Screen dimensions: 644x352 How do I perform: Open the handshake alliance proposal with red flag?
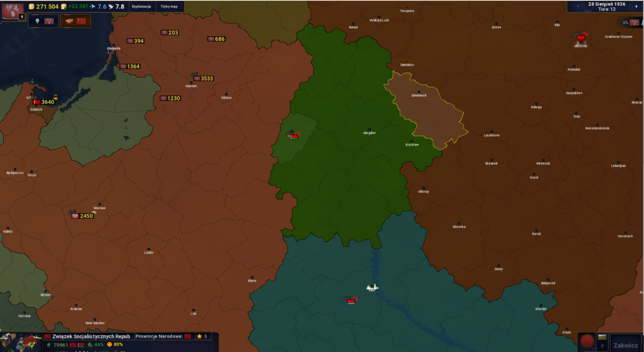point(75,21)
